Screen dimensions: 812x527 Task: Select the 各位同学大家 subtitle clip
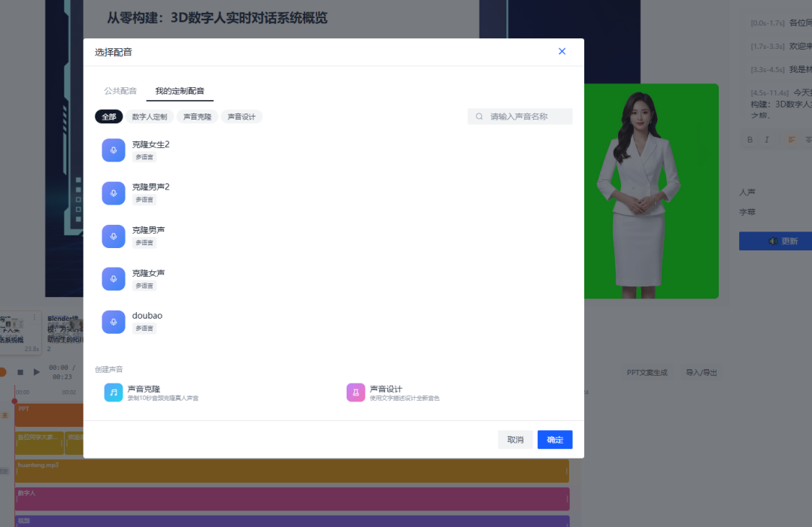[x=39, y=443]
